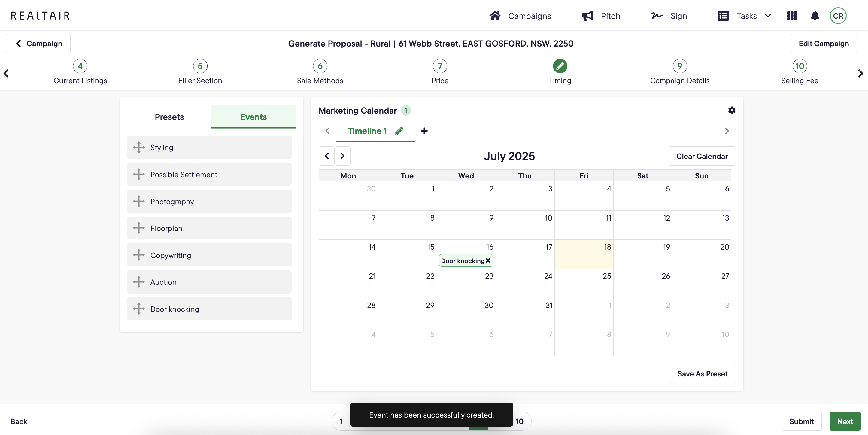
Task: Open the CR user profile avatar
Action: coord(838,16)
